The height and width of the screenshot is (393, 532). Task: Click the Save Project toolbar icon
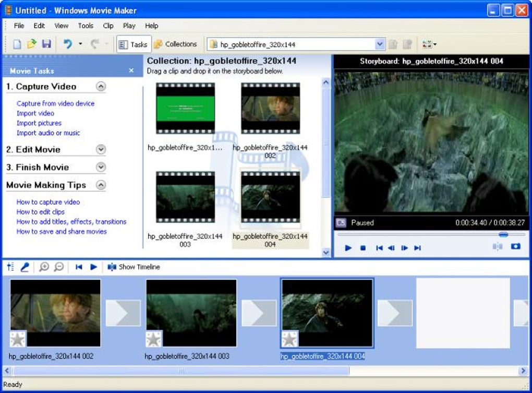(46, 44)
